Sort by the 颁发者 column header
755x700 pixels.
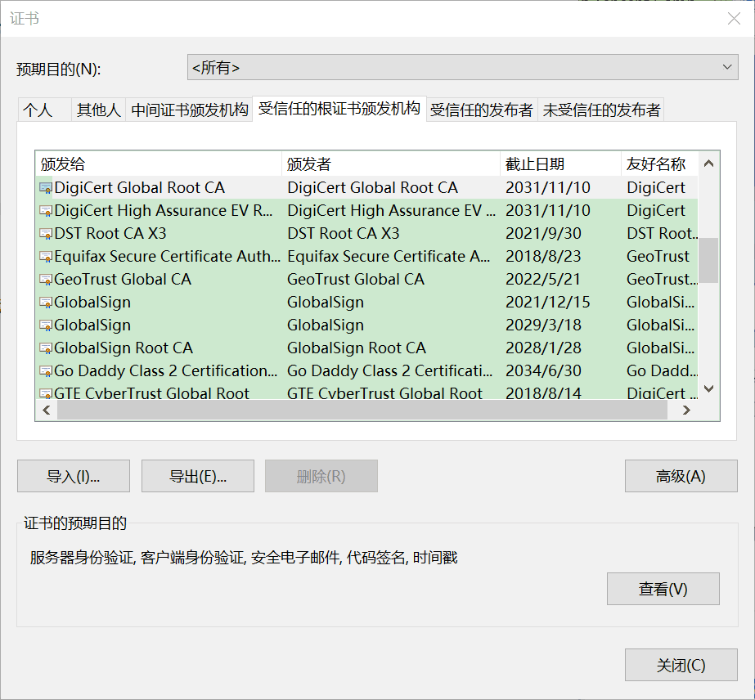[x=391, y=164]
